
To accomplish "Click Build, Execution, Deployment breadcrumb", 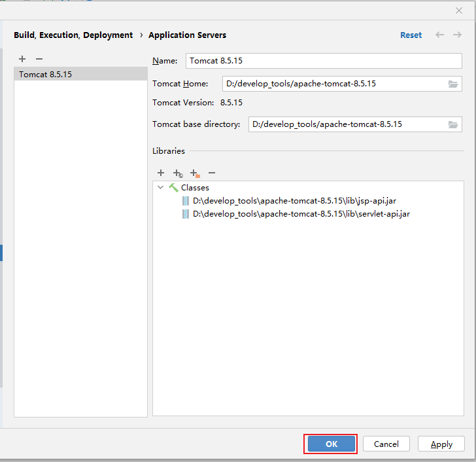I will [73, 35].
